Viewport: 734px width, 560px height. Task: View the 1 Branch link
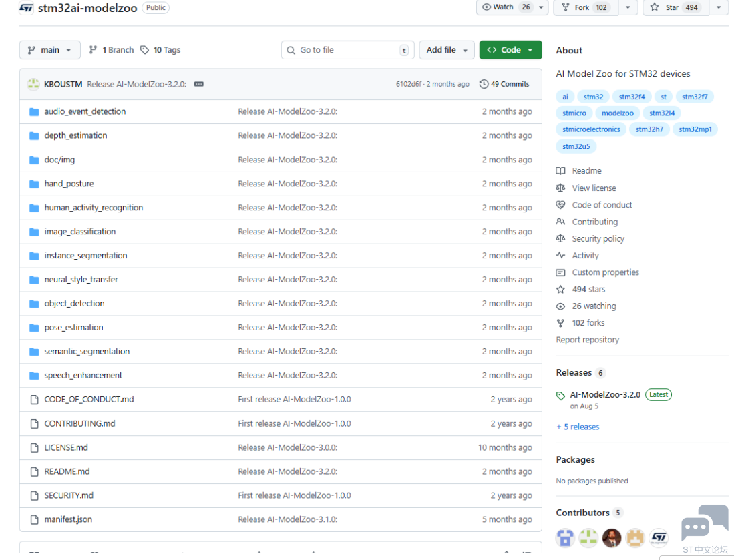(x=112, y=50)
